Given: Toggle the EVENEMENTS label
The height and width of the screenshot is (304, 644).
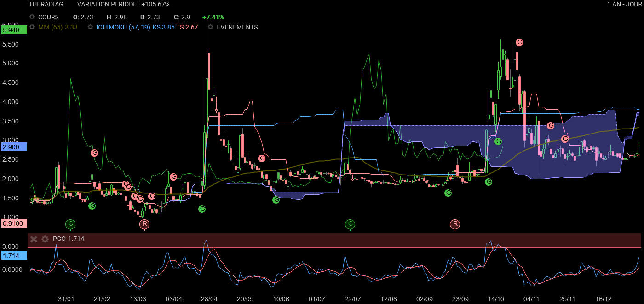Looking at the screenshot, I should (x=237, y=27).
